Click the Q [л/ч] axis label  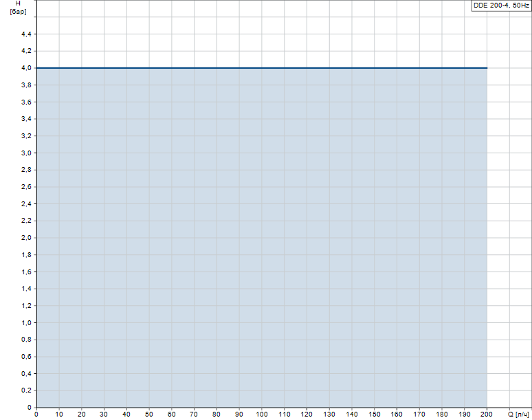pos(519,415)
